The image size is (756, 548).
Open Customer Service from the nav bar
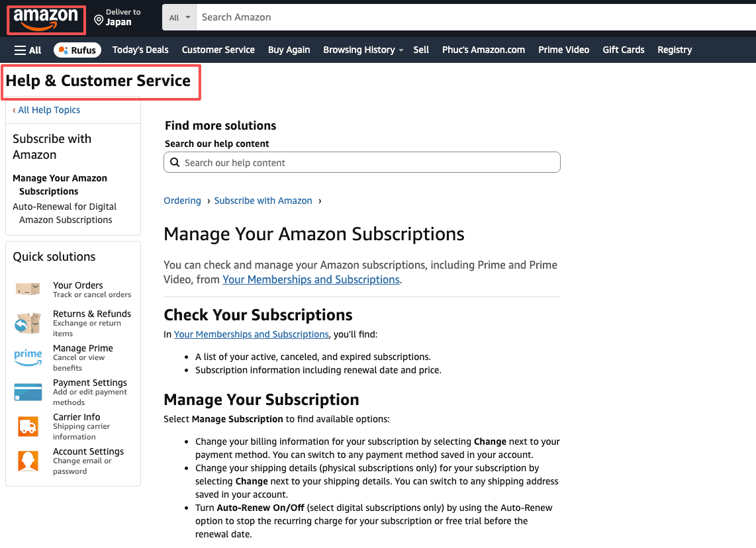pos(218,50)
